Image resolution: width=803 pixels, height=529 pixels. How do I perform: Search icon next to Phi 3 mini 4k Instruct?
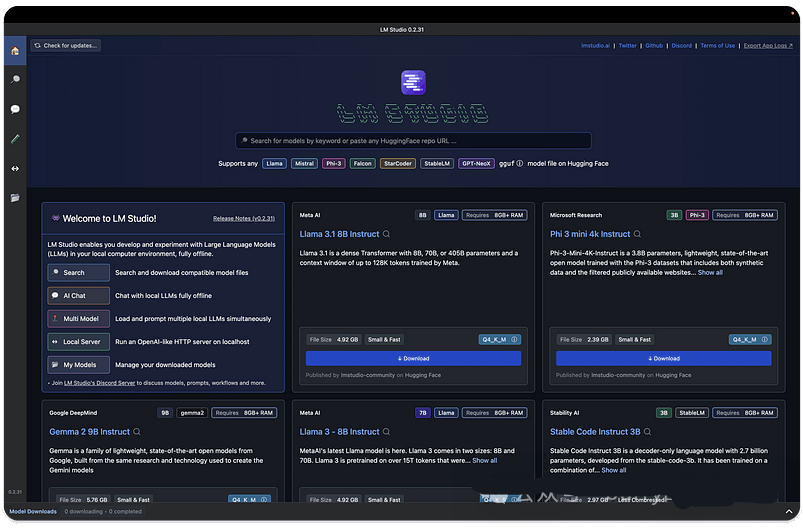637,234
